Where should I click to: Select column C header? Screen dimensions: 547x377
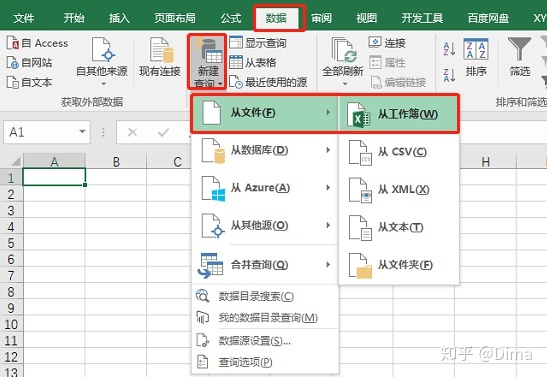[x=177, y=161]
